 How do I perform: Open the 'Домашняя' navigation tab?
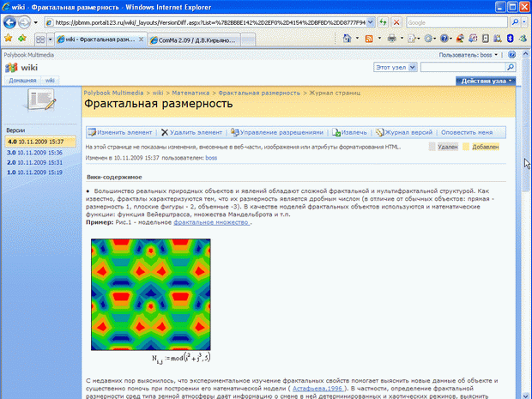pos(23,80)
